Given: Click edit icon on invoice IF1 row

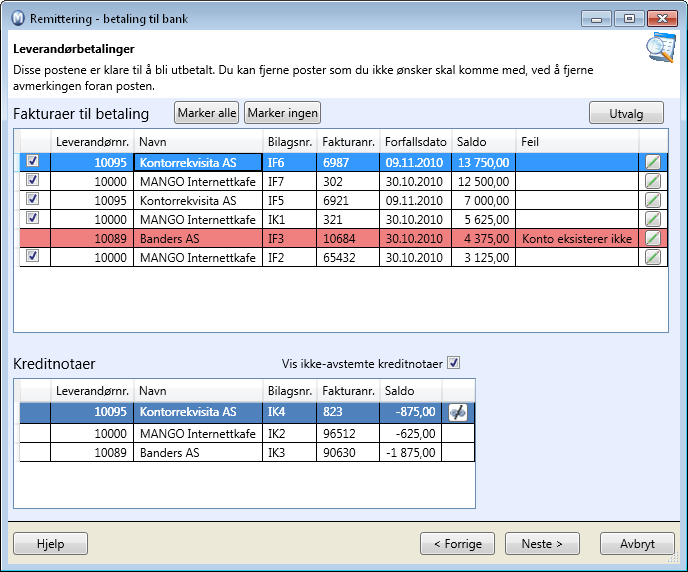Looking at the screenshot, I should point(652,219).
